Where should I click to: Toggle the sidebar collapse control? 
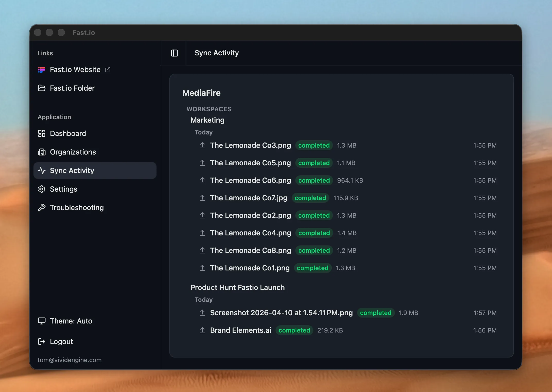(174, 53)
